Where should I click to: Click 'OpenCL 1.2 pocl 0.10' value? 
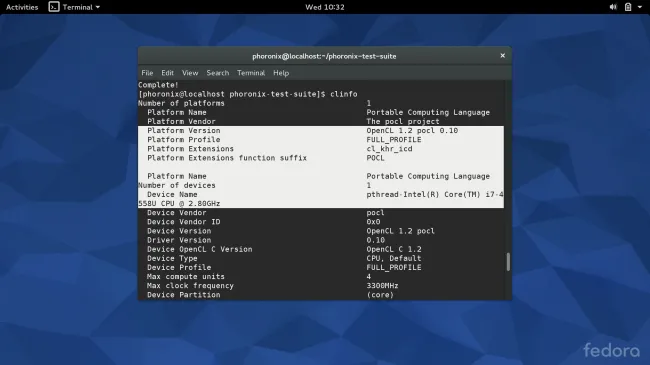coord(412,131)
